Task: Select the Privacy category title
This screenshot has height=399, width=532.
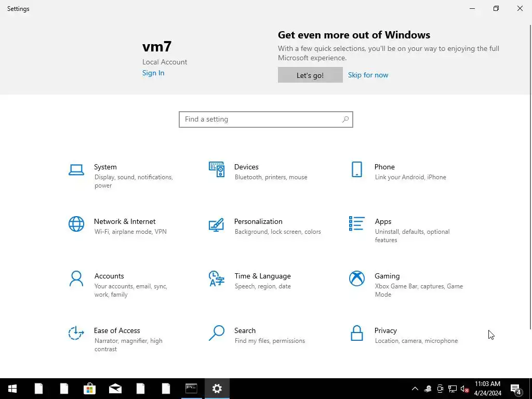Action: pyautogui.click(x=385, y=331)
